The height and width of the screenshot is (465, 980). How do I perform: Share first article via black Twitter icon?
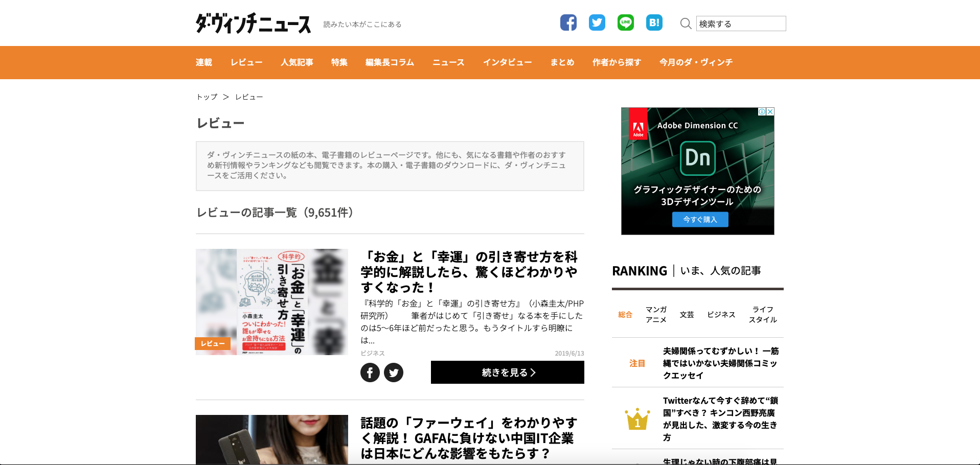pos(394,373)
